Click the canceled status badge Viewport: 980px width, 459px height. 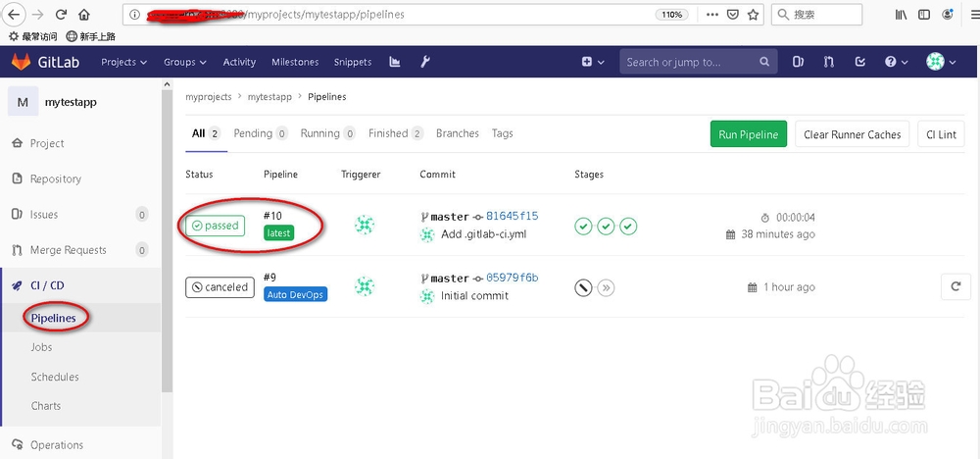[220, 287]
